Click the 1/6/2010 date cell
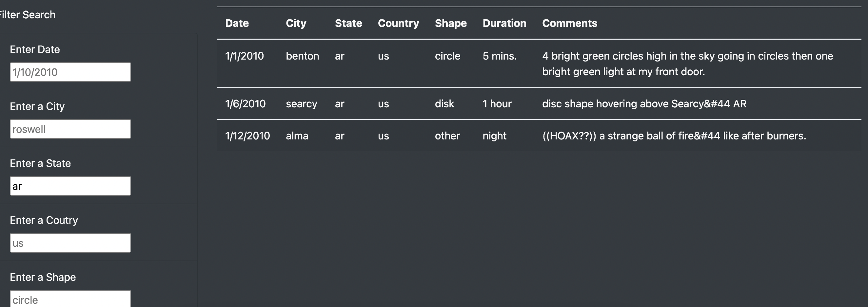This screenshot has width=868, height=307. click(x=245, y=104)
